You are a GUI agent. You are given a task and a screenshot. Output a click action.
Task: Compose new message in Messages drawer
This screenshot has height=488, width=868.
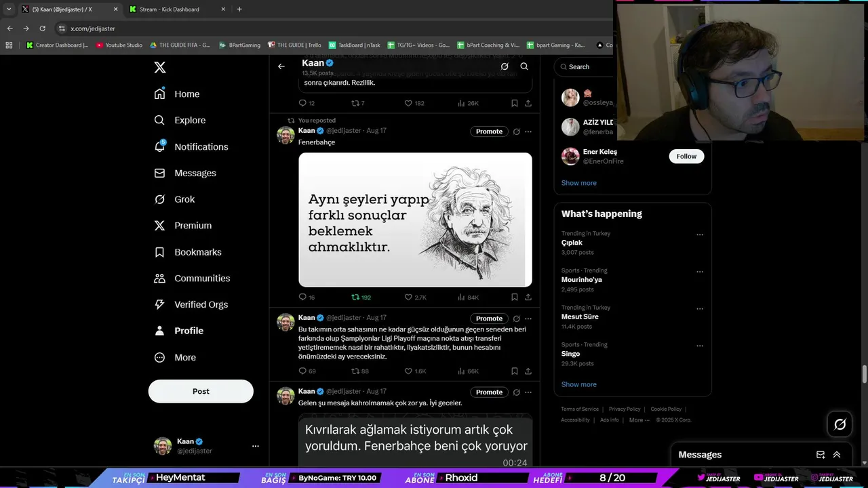click(x=821, y=455)
